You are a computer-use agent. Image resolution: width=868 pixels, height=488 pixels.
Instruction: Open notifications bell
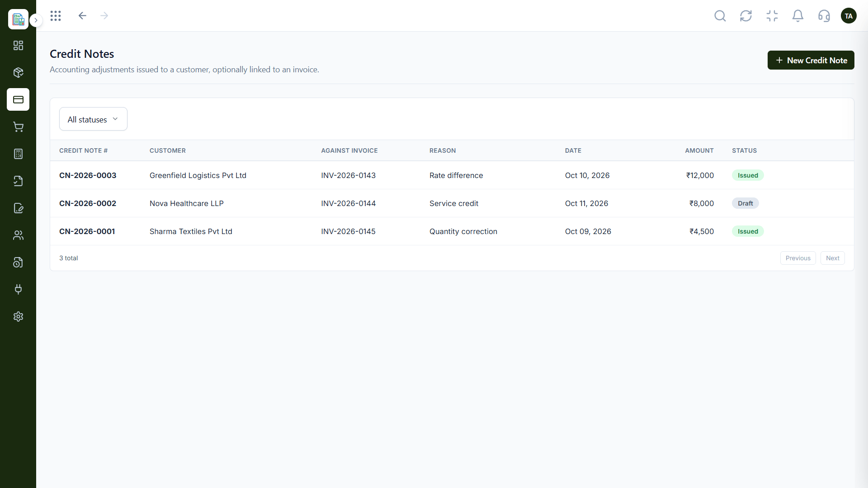798,16
